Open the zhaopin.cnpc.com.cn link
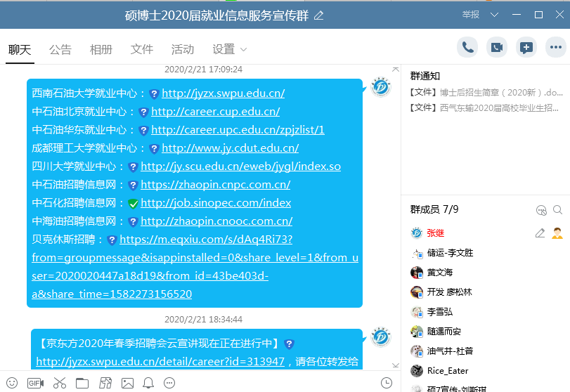This screenshot has width=570, height=392. (216, 185)
